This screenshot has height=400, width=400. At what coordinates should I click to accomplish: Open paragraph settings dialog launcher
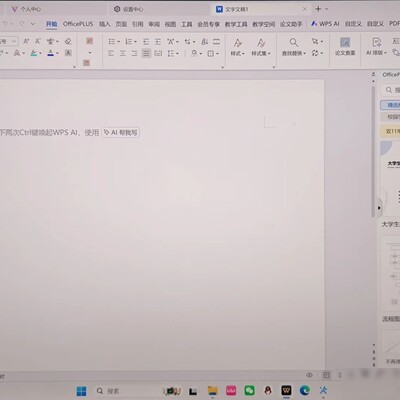tap(222, 67)
